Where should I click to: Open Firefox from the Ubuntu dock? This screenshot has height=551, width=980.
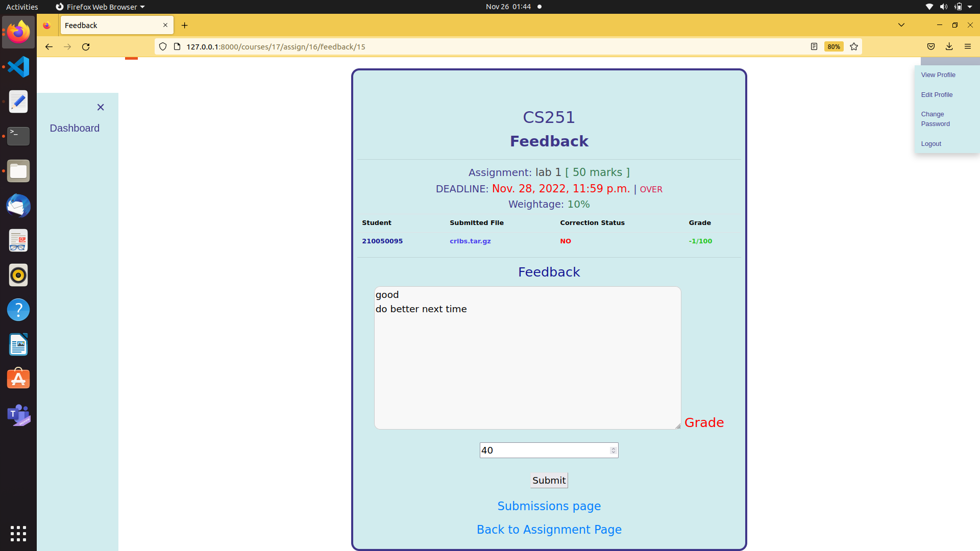coord(18,32)
